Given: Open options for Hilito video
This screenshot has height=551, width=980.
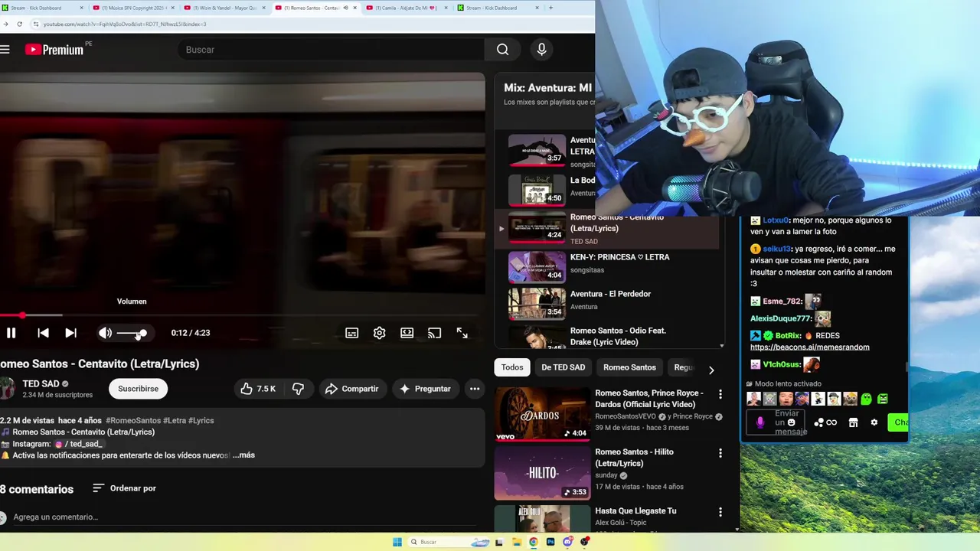Looking at the screenshot, I should [720, 453].
